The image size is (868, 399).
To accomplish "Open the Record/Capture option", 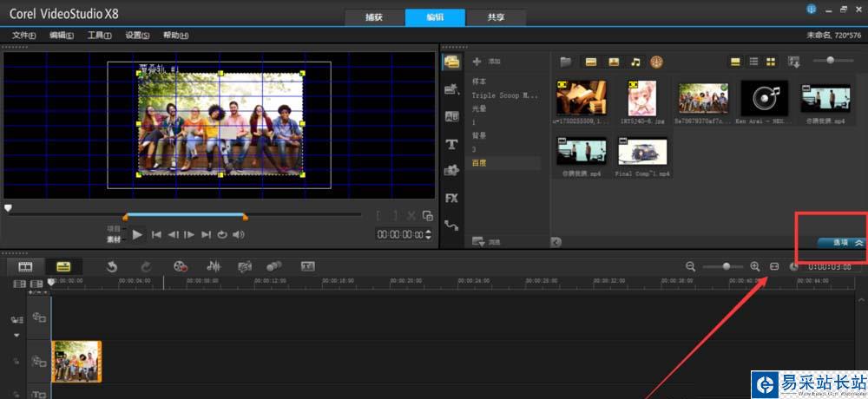I will 181,267.
